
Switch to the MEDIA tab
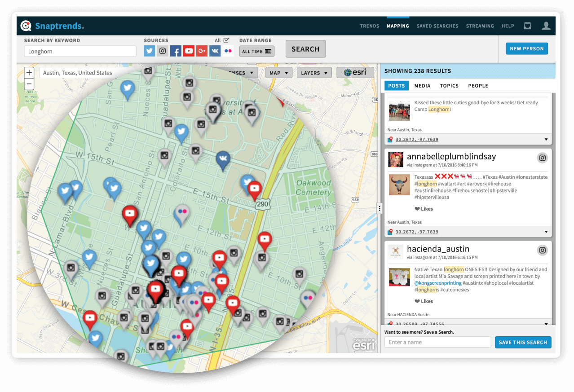tap(422, 86)
